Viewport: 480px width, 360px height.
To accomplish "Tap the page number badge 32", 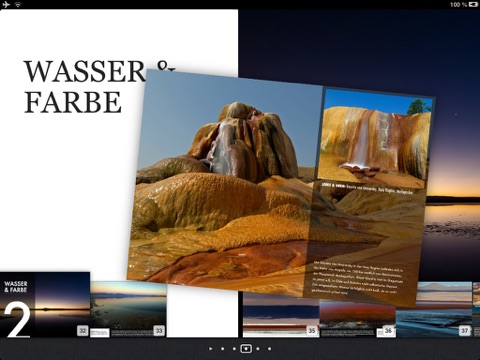I will click(x=83, y=331).
